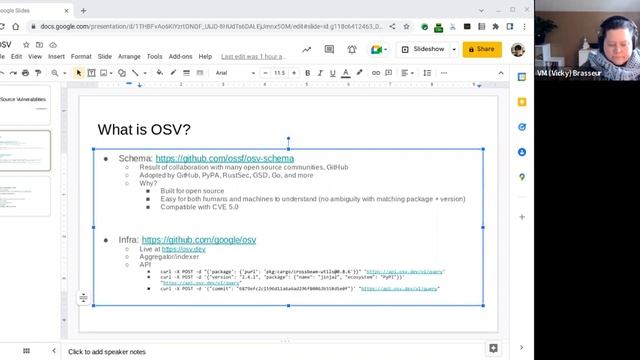Screen dimensions: 640x360
Task: Toggle bold formatting
Action: click(307, 73)
